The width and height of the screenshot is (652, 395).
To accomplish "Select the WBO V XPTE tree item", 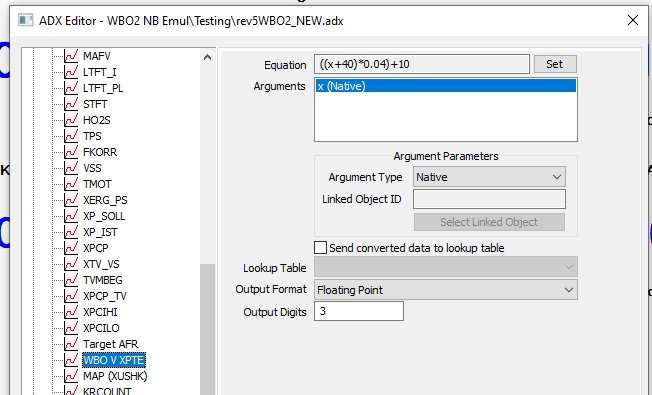I will coord(114,360).
